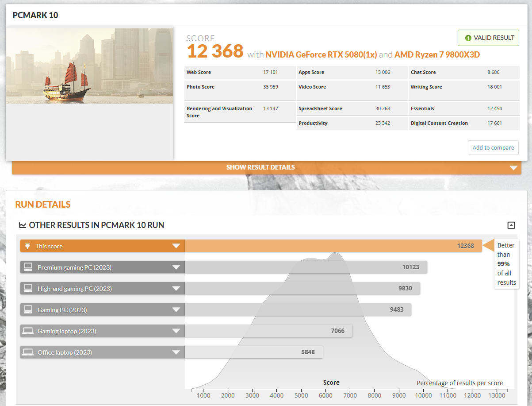Click the laptop icon for Gaming laptop (2023)
This screenshot has height=406, width=532.
[x=28, y=331]
